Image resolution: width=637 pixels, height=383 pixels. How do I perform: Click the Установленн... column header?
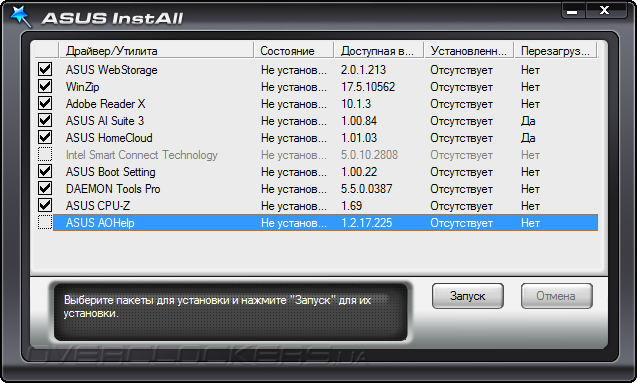tap(469, 51)
